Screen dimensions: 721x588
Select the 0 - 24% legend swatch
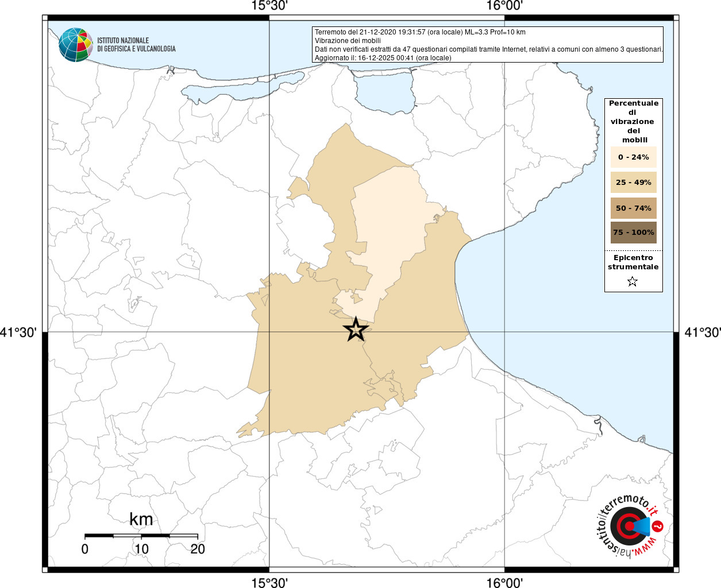[x=633, y=157]
